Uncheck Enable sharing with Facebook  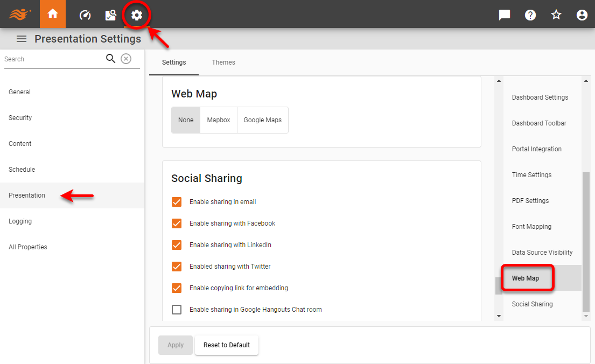(177, 223)
